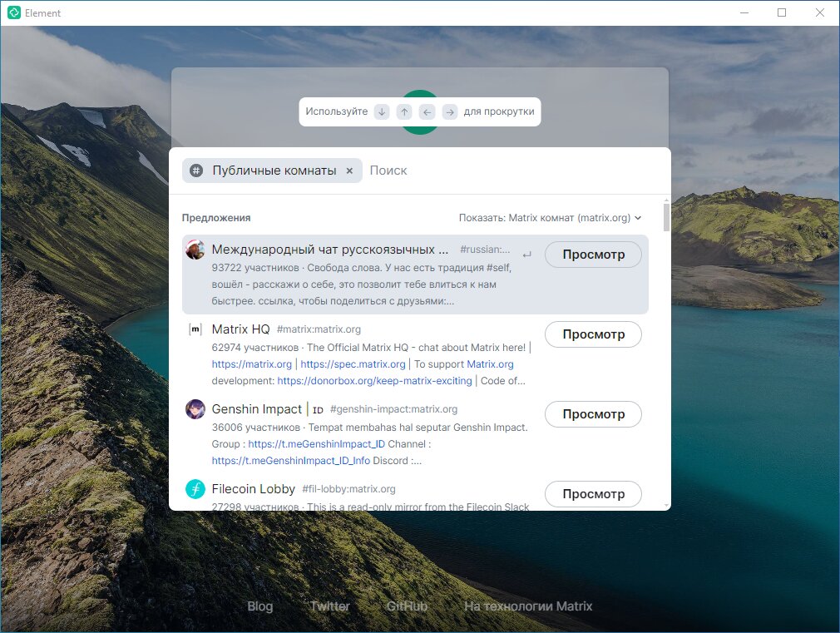This screenshot has width=840, height=633.
Task: Click the Russian chat room avatar
Action: [195, 250]
